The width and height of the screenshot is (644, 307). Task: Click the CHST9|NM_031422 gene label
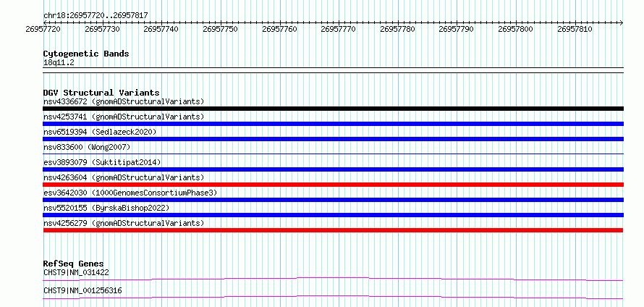76,272
